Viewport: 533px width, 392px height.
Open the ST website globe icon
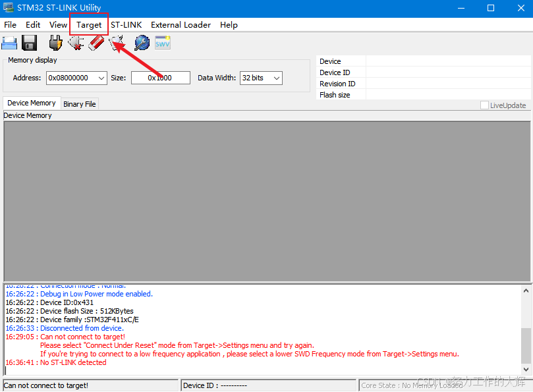click(x=142, y=43)
